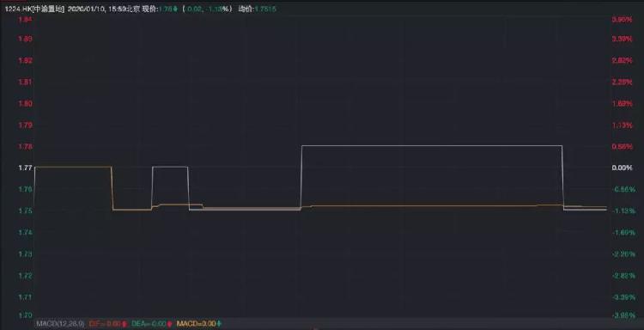This screenshot has width=644, height=330.
Task: Click the 1.77 baseline price label
Action: (25, 168)
